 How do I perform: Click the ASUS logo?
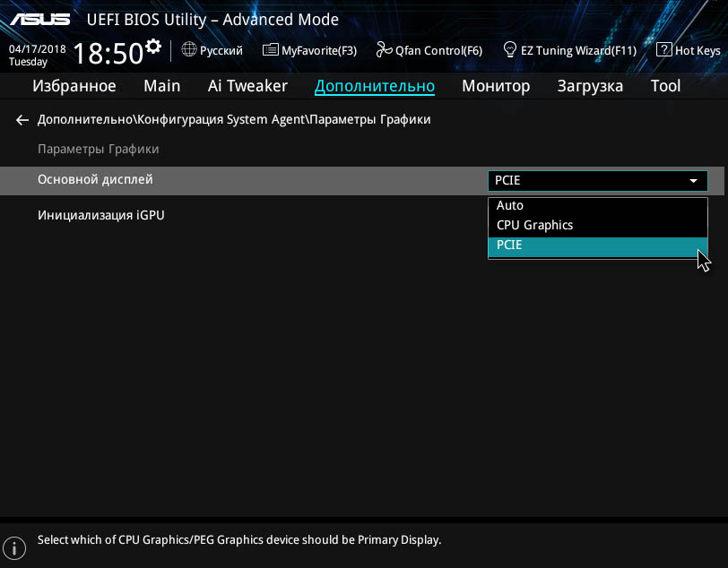point(40,20)
